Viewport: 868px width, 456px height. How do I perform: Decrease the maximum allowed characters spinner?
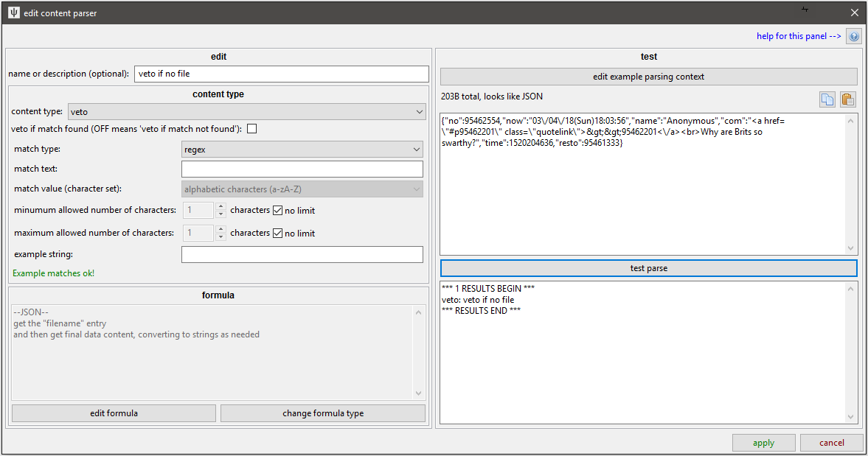[x=221, y=236]
